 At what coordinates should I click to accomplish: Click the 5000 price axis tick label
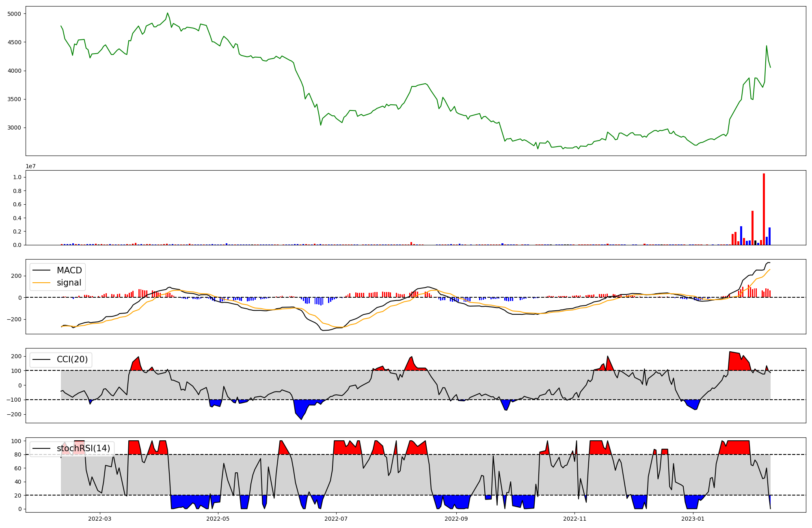click(14, 14)
